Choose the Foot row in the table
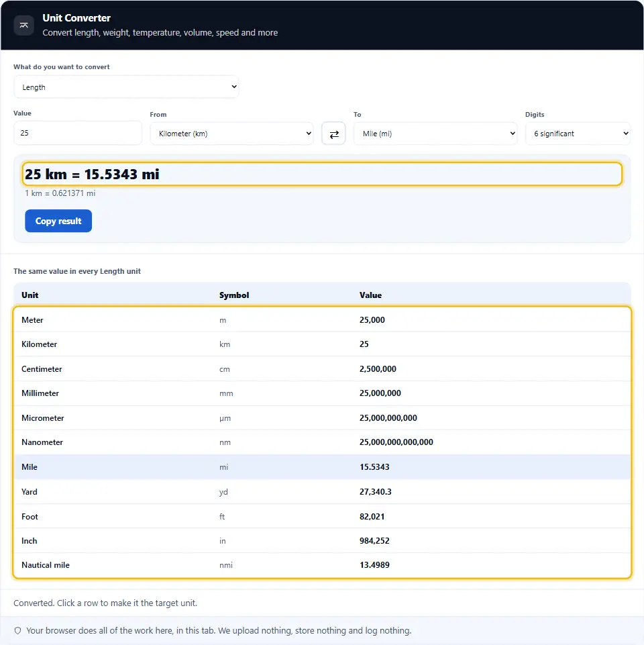Screen dimensions: 644x645 [322, 516]
